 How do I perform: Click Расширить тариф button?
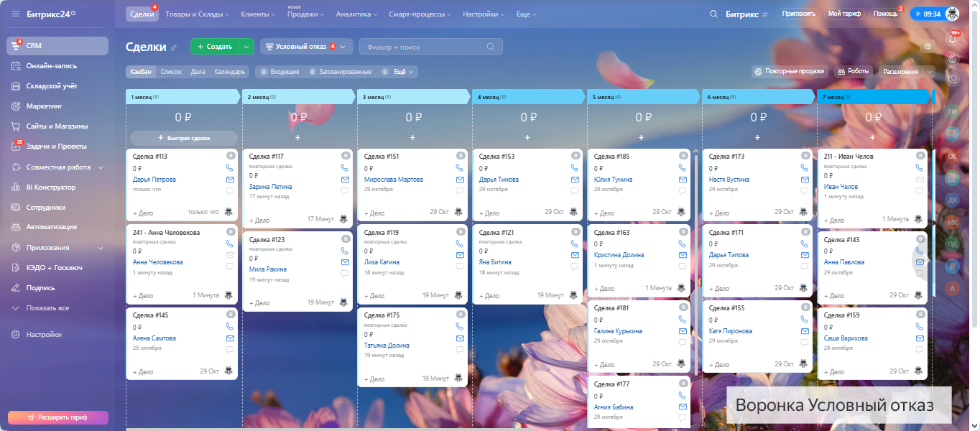point(58,417)
